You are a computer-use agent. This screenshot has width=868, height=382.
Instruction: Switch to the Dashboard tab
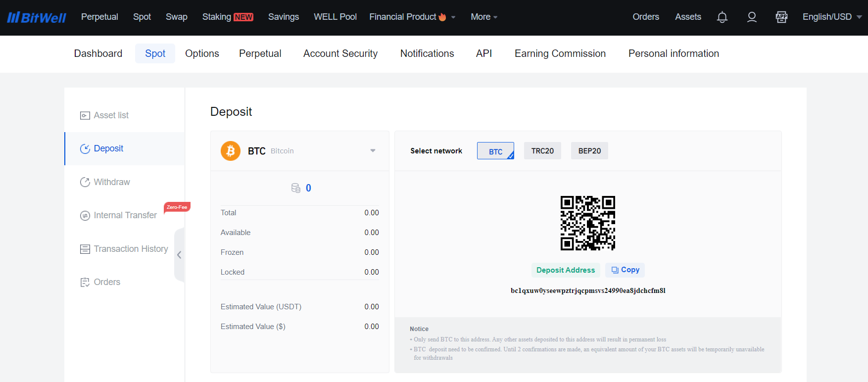click(x=98, y=53)
